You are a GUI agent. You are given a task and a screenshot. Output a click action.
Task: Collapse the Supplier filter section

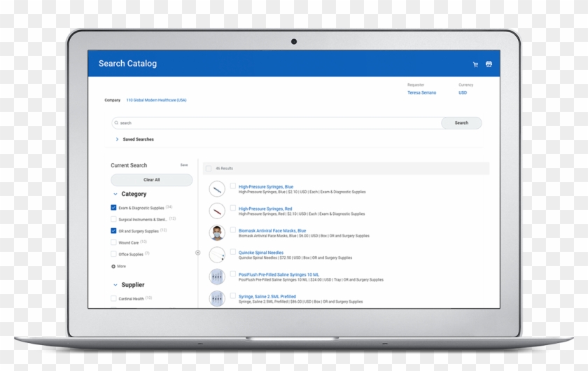point(115,285)
